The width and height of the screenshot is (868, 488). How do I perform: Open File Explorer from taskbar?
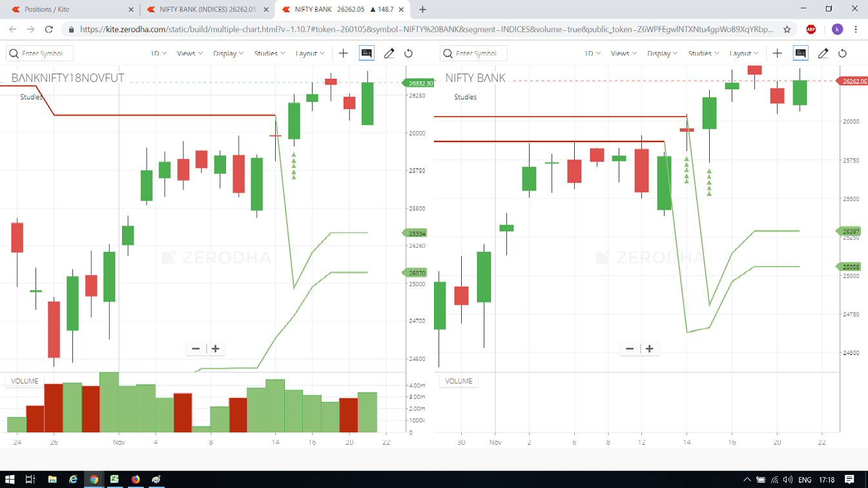click(x=52, y=480)
